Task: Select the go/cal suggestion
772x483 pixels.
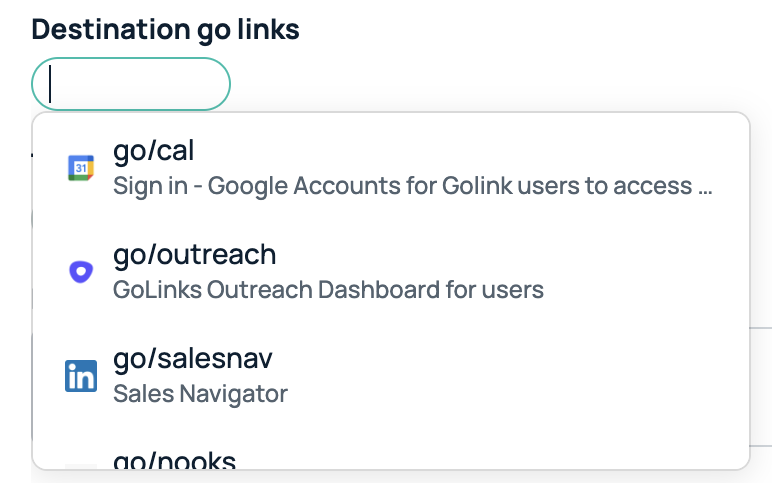Action: [x=390, y=168]
